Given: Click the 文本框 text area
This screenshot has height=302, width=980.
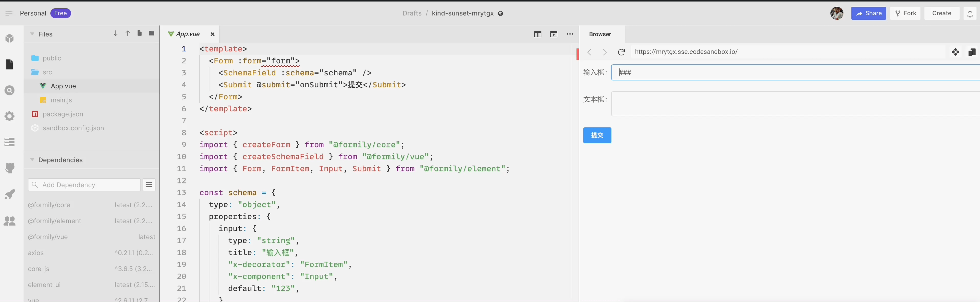Looking at the screenshot, I should pyautogui.click(x=795, y=103).
